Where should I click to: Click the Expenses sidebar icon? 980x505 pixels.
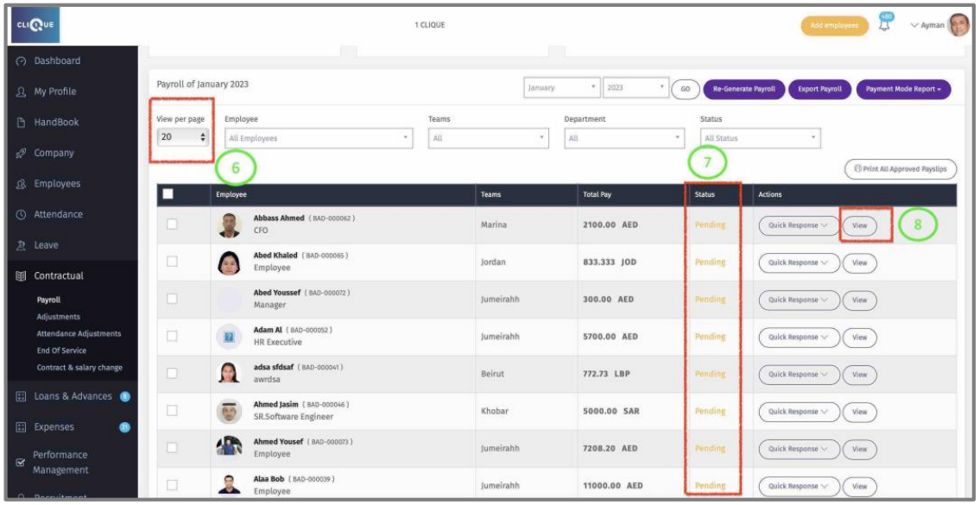[21, 427]
